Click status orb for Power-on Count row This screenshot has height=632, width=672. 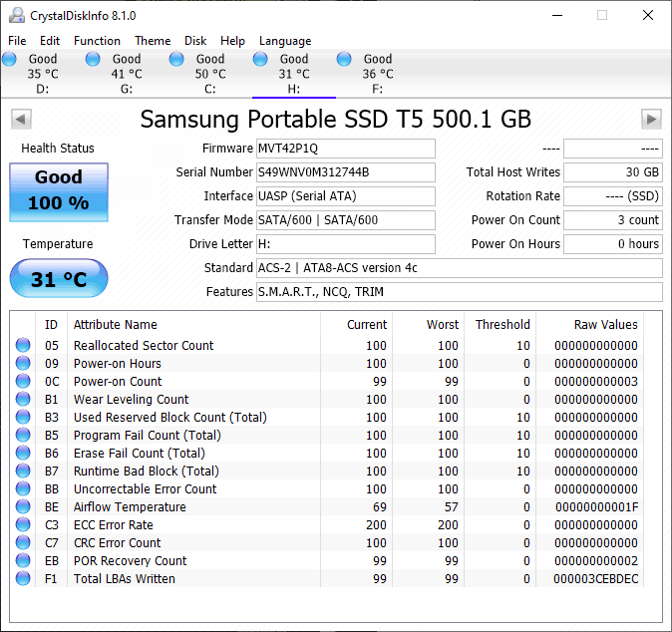click(23, 381)
